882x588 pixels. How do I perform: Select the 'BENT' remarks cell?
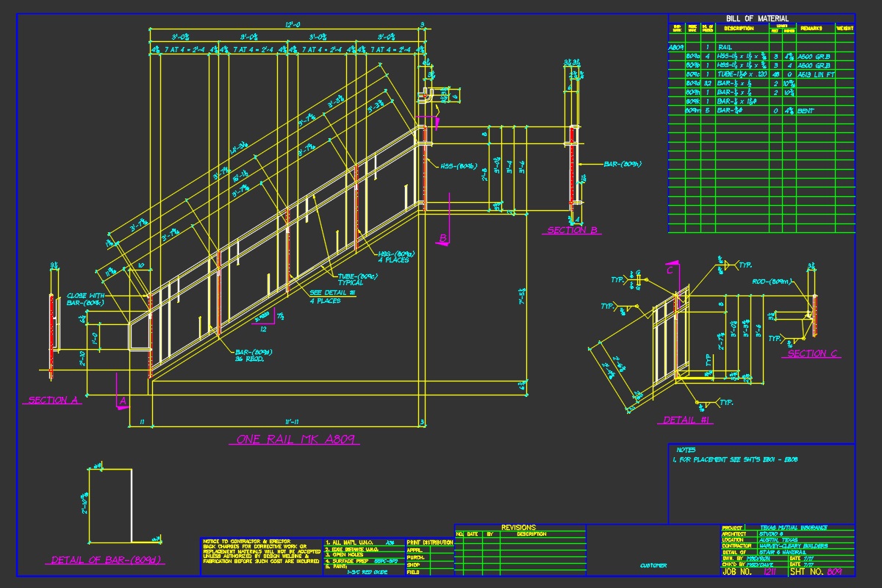(804, 110)
